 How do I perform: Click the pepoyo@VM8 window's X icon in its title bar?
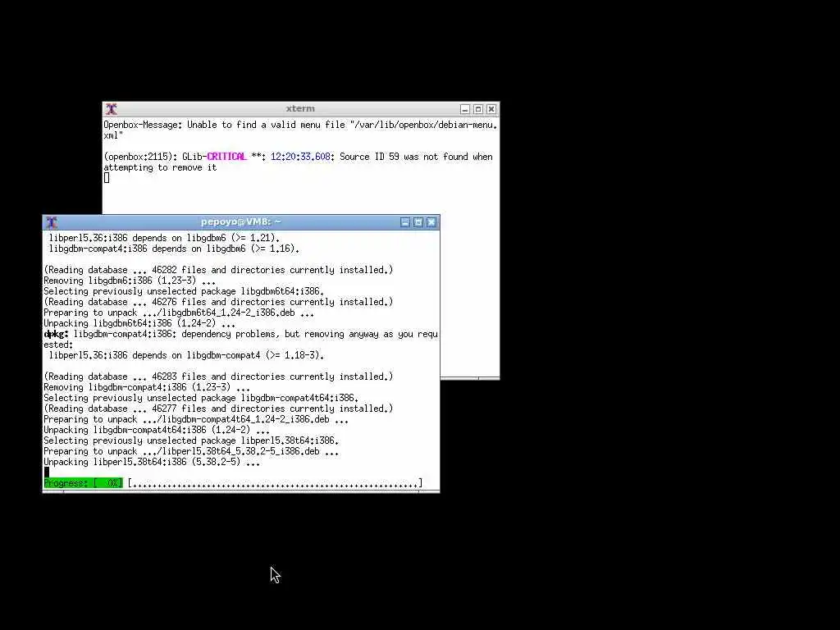[x=52, y=222]
